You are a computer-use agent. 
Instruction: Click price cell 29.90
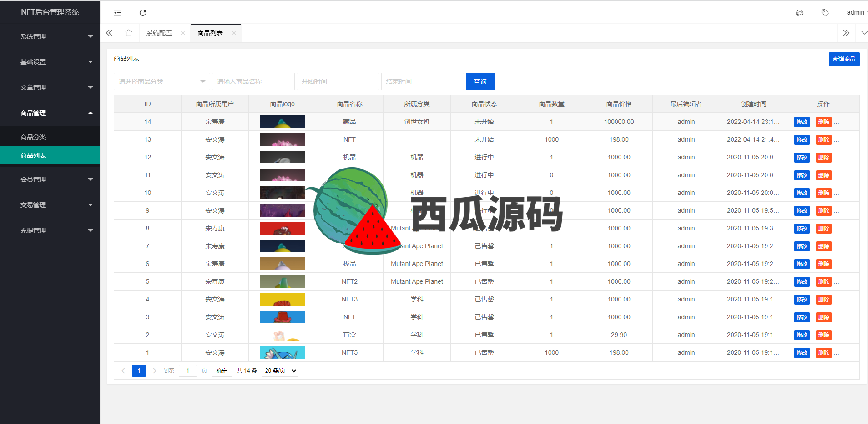coord(619,335)
